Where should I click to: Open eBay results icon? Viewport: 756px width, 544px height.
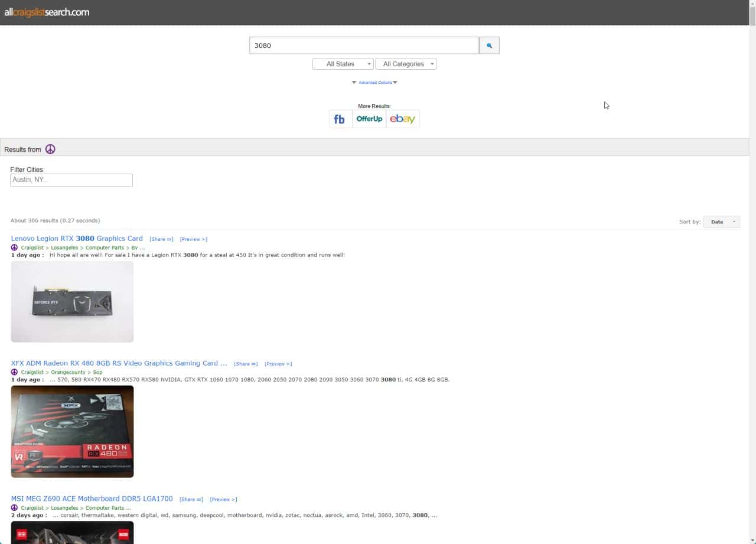click(x=402, y=119)
